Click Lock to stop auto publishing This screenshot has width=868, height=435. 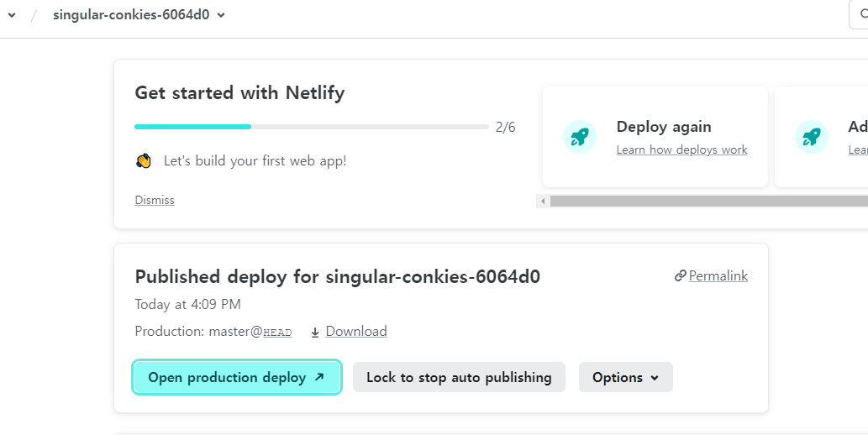pos(459,377)
